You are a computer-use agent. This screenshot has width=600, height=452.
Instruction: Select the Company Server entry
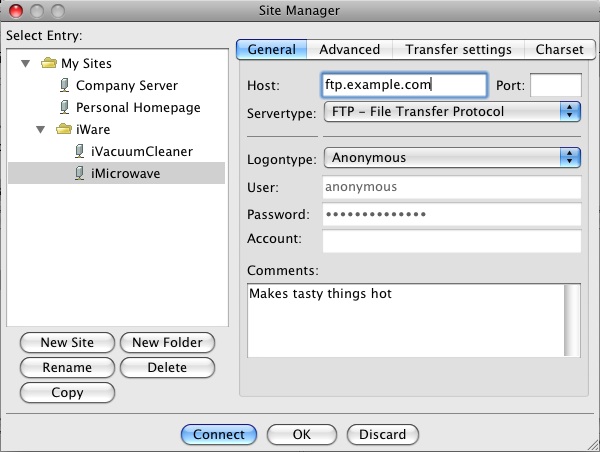[x=126, y=86]
